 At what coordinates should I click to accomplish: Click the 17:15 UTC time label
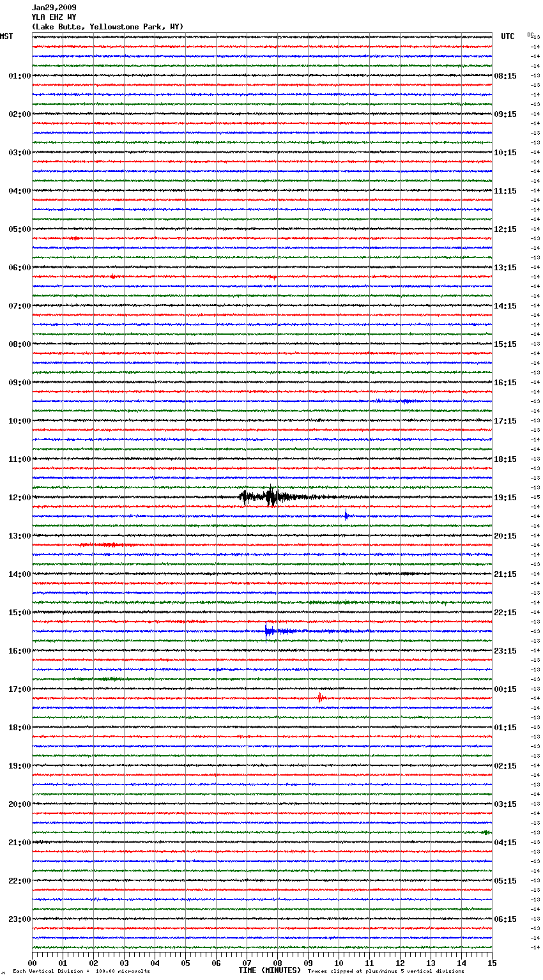point(505,421)
